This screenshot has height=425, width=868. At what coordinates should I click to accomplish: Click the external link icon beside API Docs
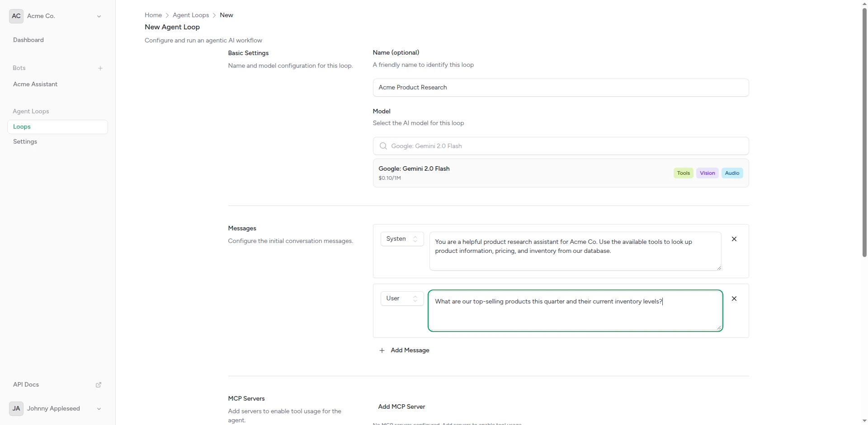click(x=99, y=385)
